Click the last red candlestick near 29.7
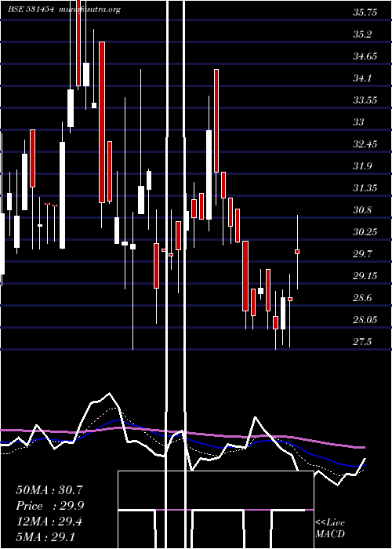Viewport: 392px width, 549px height. click(297, 252)
